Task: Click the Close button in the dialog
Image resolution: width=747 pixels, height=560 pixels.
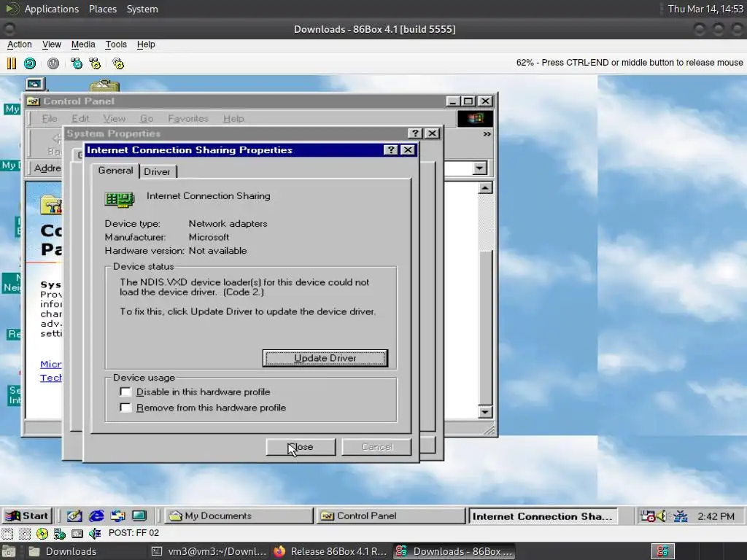Action: 301,447
